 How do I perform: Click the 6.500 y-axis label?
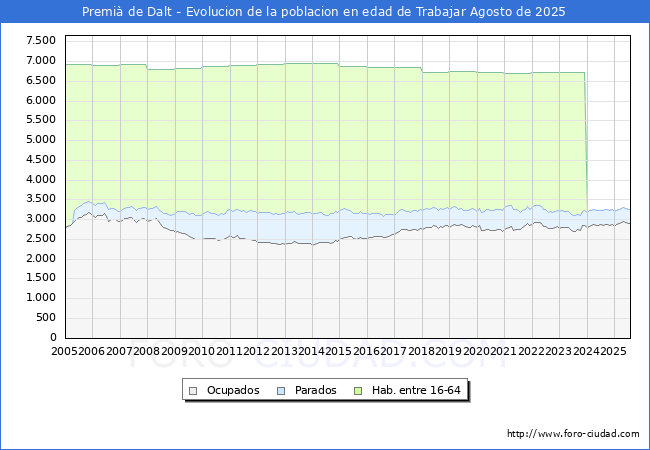tap(41, 80)
